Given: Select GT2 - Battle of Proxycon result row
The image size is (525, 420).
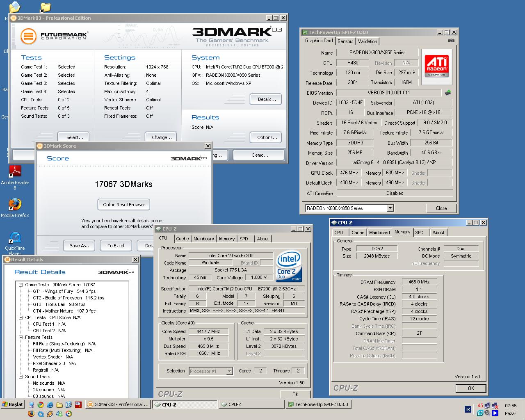Looking at the screenshot, I should coord(68,298).
